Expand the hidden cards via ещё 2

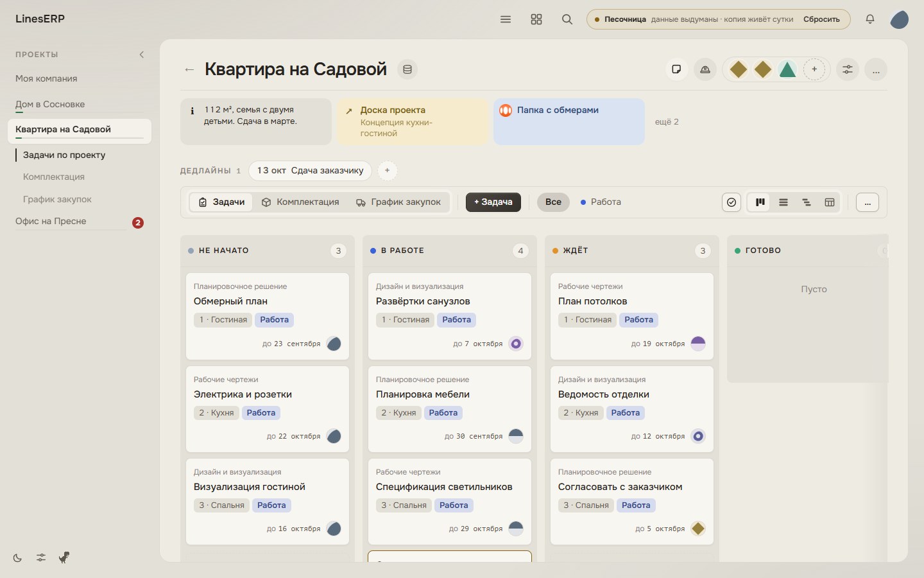pos(667,121)
